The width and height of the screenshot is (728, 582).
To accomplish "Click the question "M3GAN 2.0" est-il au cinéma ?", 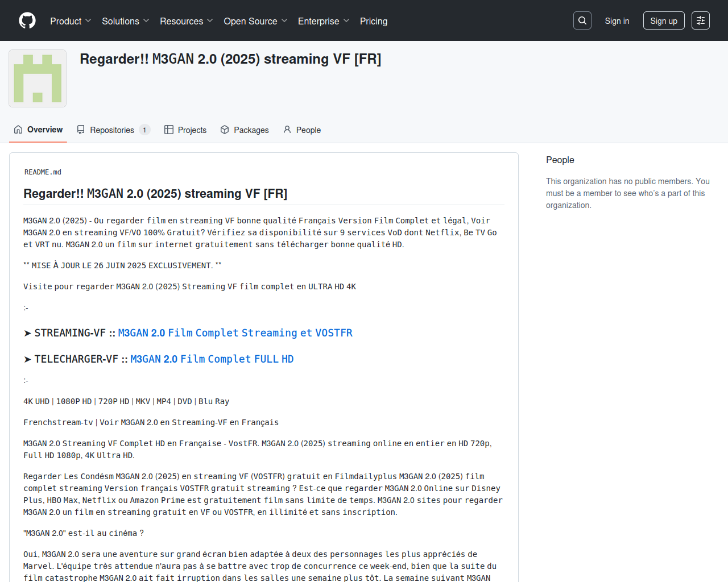I will 84,533.
